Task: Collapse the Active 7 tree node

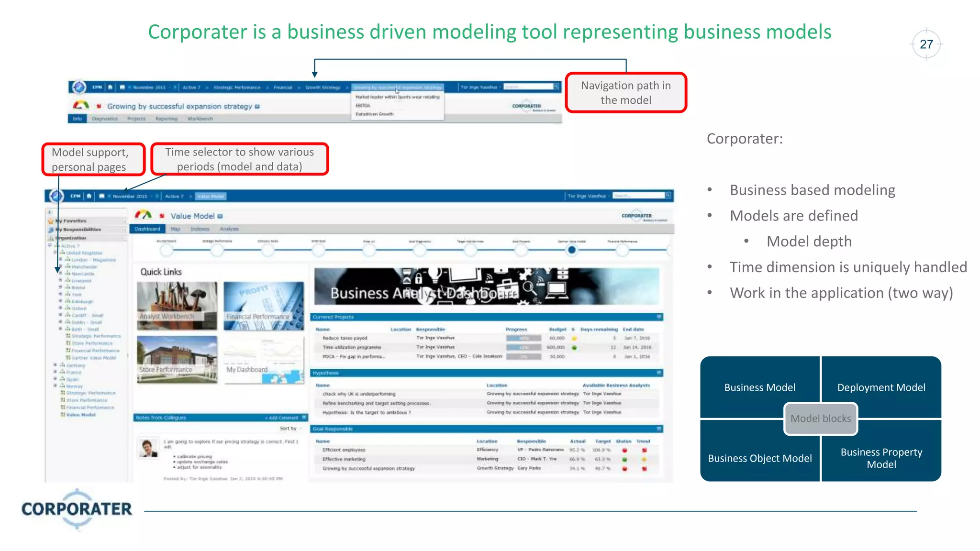Action: [x=50, y=246]
